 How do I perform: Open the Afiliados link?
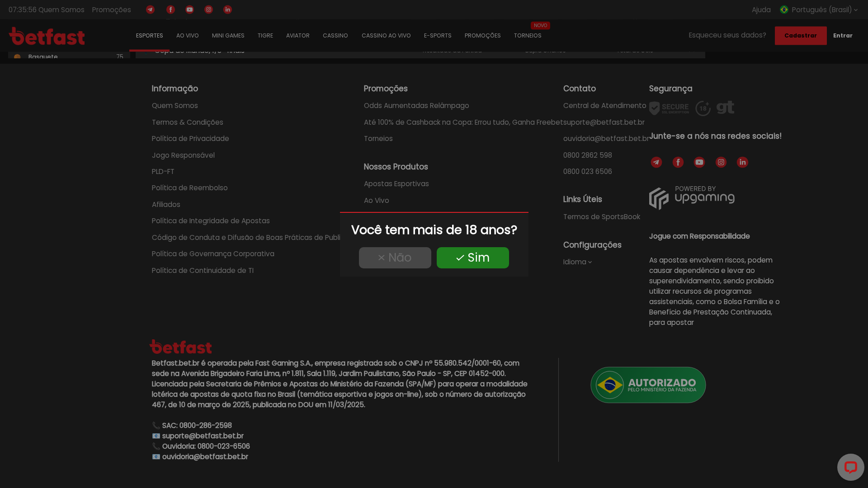(x=166, y=205)
